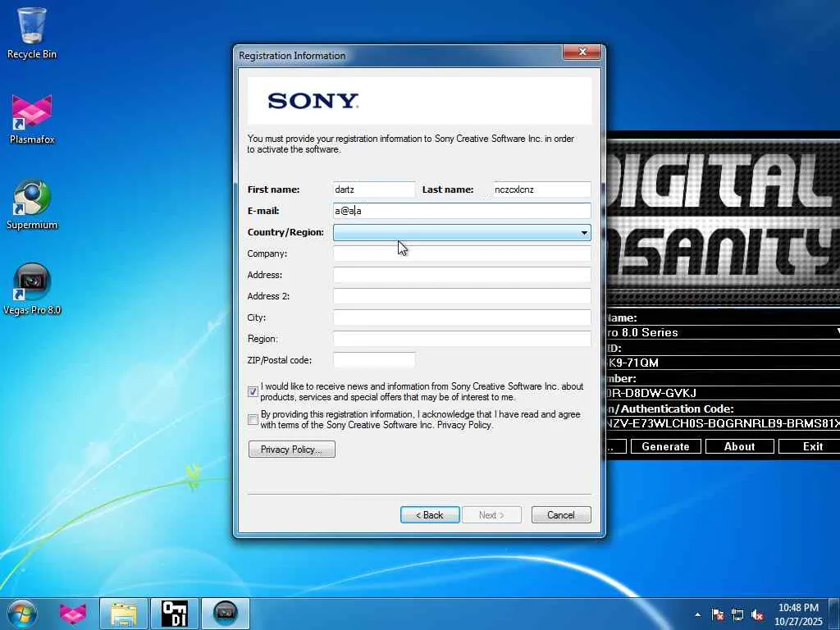Viewport: 840px width, 630px height.
Task: Switch to the Vegas Pro taskbar icon
Action: tap(226, 614)
